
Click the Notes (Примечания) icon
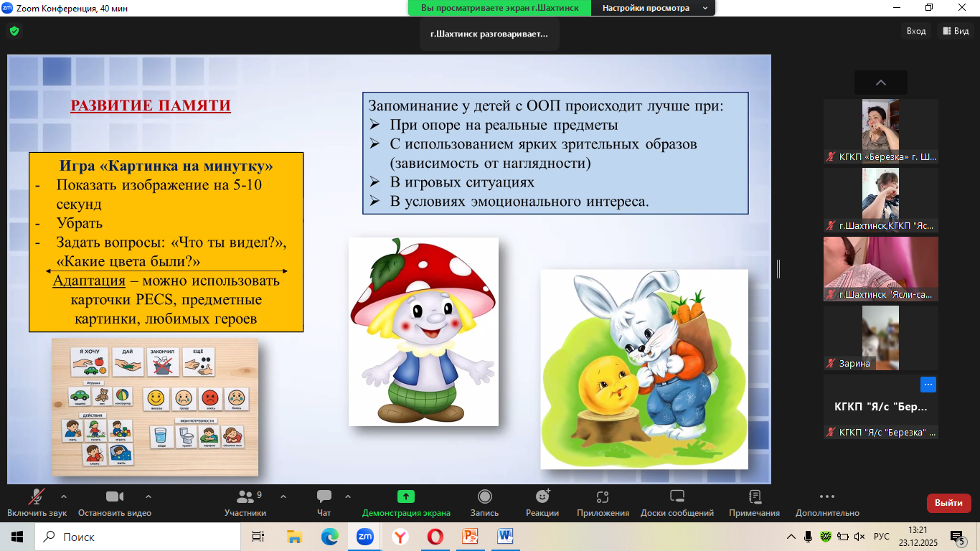pos(754,497)
